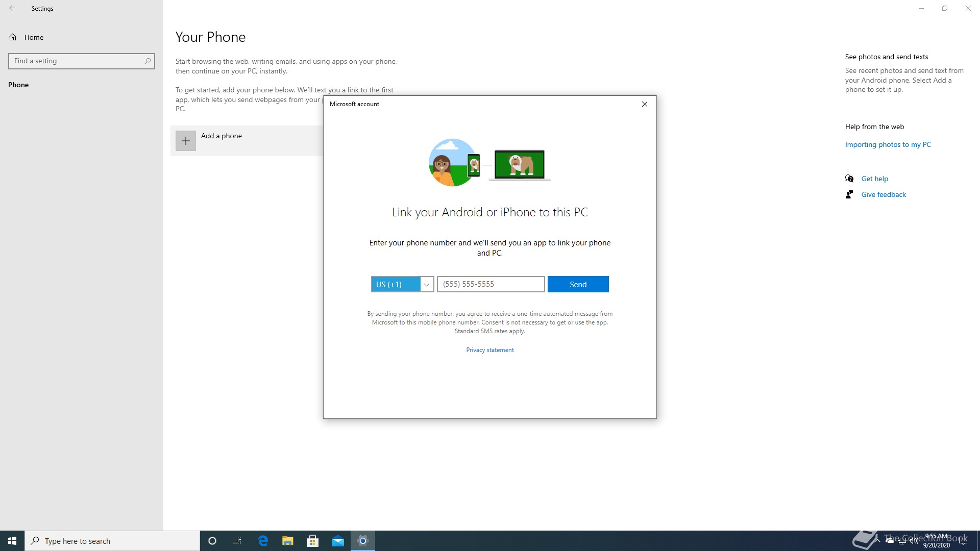The height and width of the screenshot is (551, 980).
Task: Launch Microsoft Edge from the taskbar
Action: [263, 541]
